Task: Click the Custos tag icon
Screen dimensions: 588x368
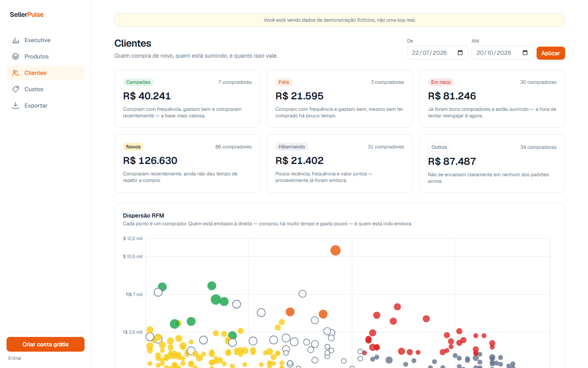Action: (x=16, y=89)
